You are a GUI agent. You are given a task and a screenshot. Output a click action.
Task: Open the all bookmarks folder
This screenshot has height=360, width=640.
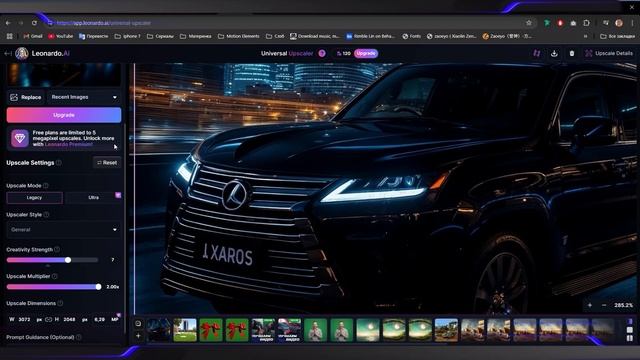point(617,36)
